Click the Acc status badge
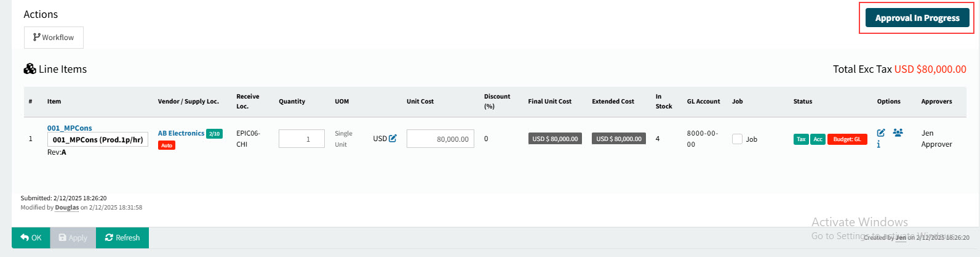 818,139
